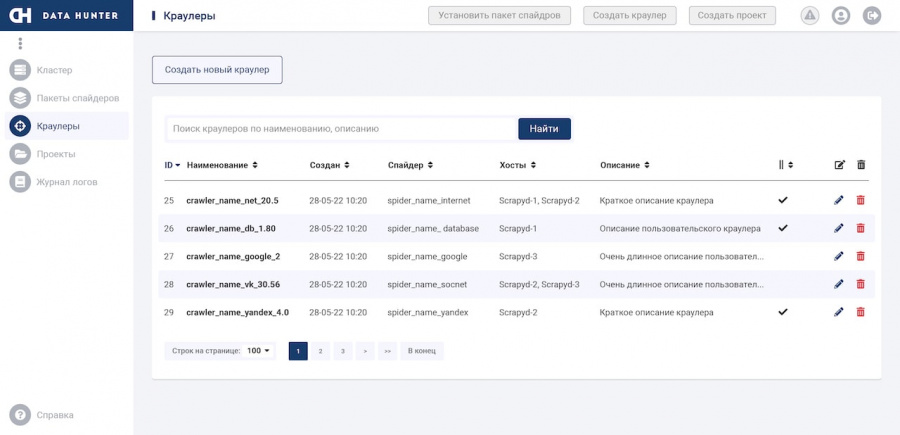Sort by Хосты column
The height and width of the screenshot is (435, 900).
click(x=517, y=165)
